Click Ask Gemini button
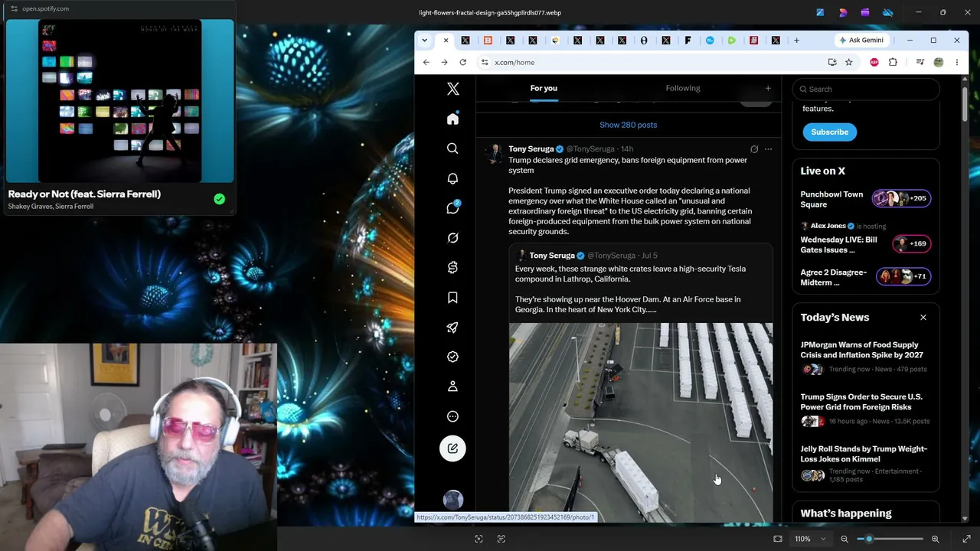Image resolution: width=980 pixels, height=551 pixels. (x=862, y=40)
